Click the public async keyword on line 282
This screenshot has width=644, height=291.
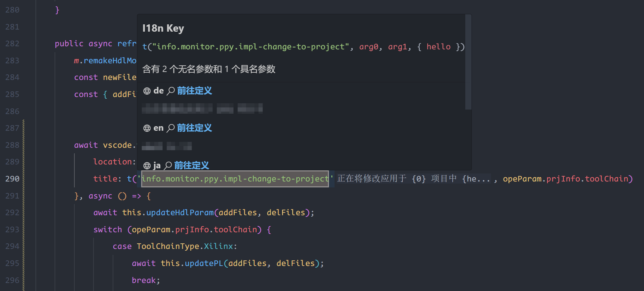click(83, 44)
